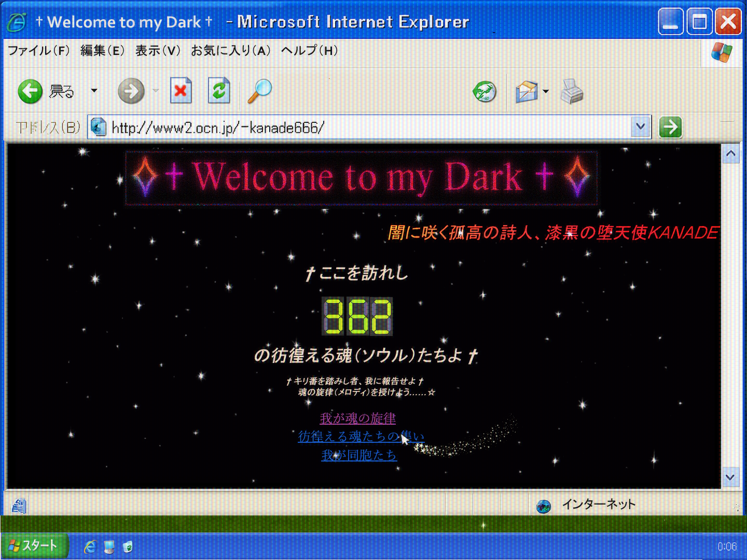Follow the 我が魂の旋律 link
Viewport: 747px width, 560px height.
357,418
